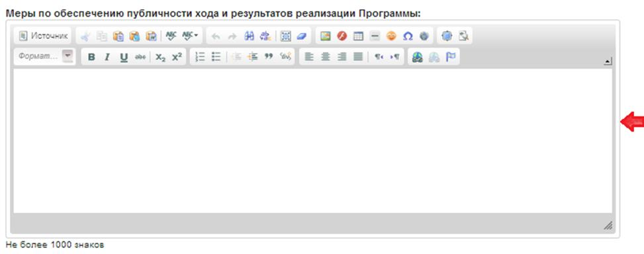This screenshot has width=644, height=254.
Task: Toggle superscript formatting
Action: (x=177, y=57)
